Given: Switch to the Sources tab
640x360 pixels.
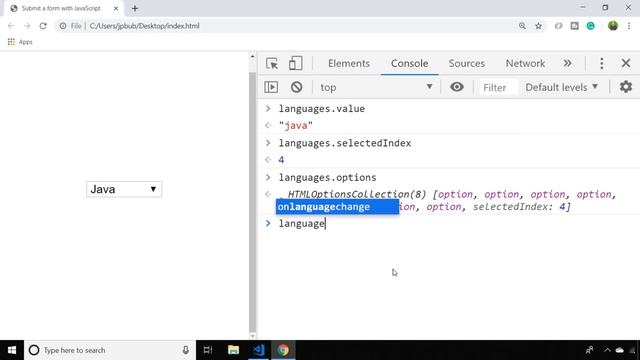Looking at the screenshot, I should tap(467, 63).
